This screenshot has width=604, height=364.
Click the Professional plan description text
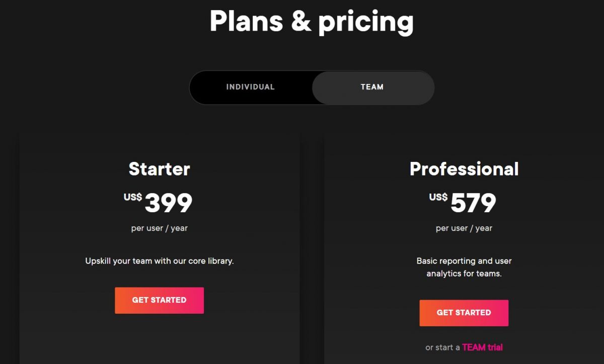point(464,267)
